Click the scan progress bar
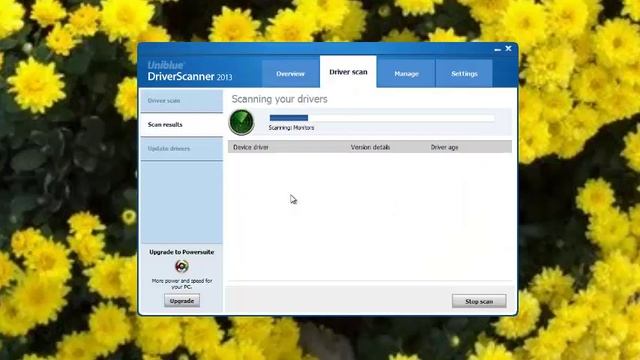 tap(382, 118)
